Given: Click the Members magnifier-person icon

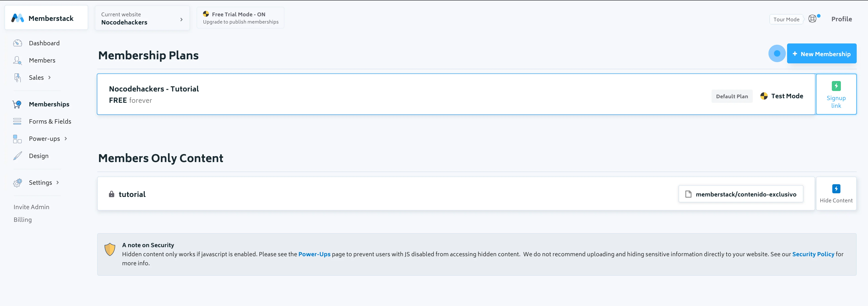Looking at the screenshot, I should pyautogui.click(x=18, y=60).
